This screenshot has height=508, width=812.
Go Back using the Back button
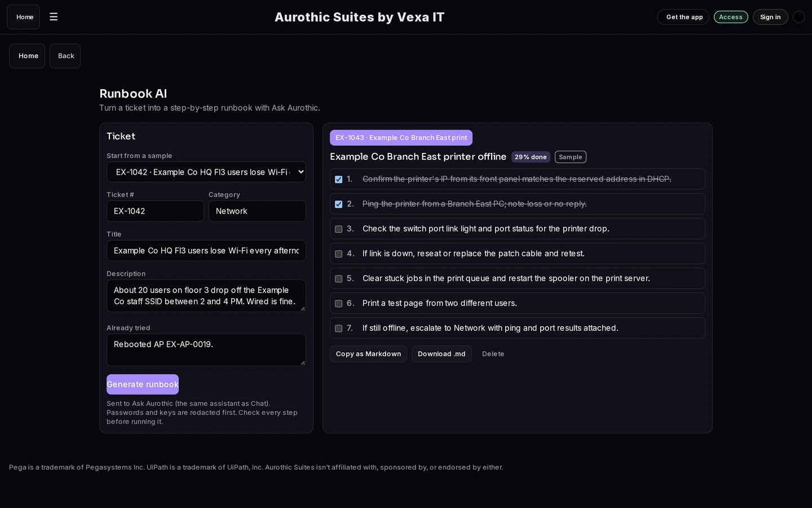pos(65,56)
